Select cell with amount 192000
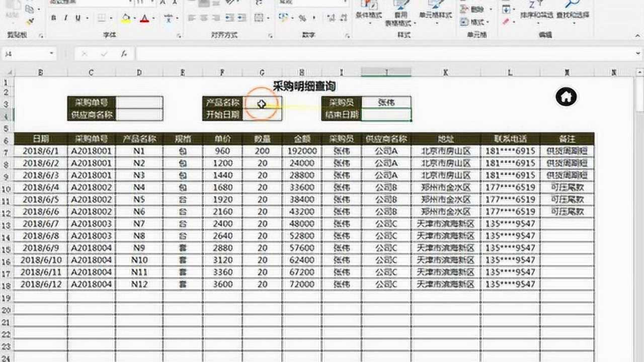The height and width of the screenshot is (362, 644). pyautogui.click(x=302, y=151)
